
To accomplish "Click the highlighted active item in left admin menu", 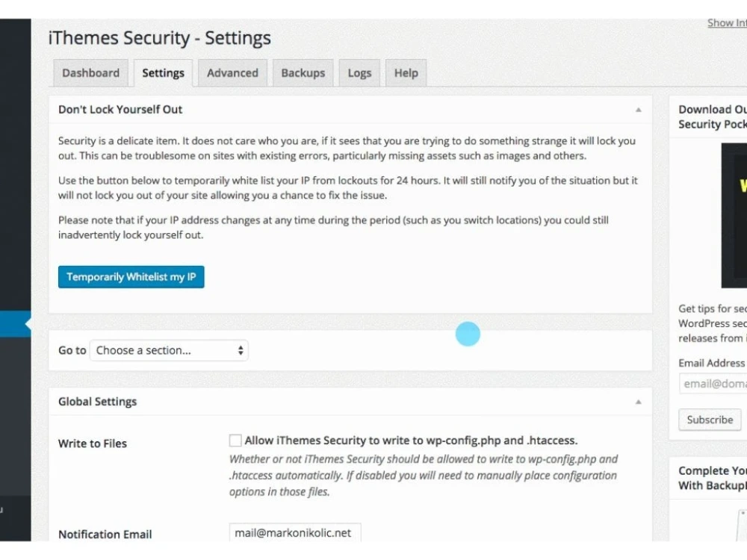I will [x=15, y=324].
